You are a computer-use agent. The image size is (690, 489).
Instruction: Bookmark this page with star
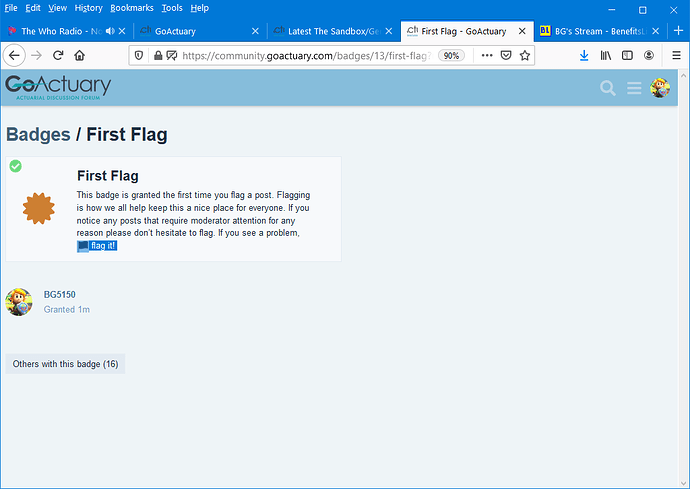[525, 55]
